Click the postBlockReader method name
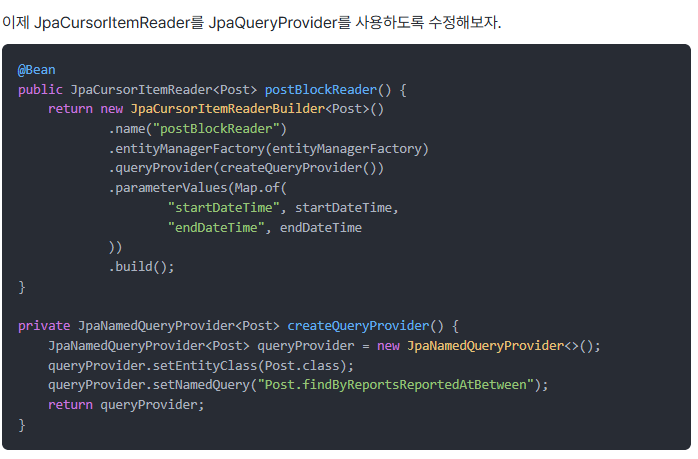 pyautogui.click(x=321, y=90)
